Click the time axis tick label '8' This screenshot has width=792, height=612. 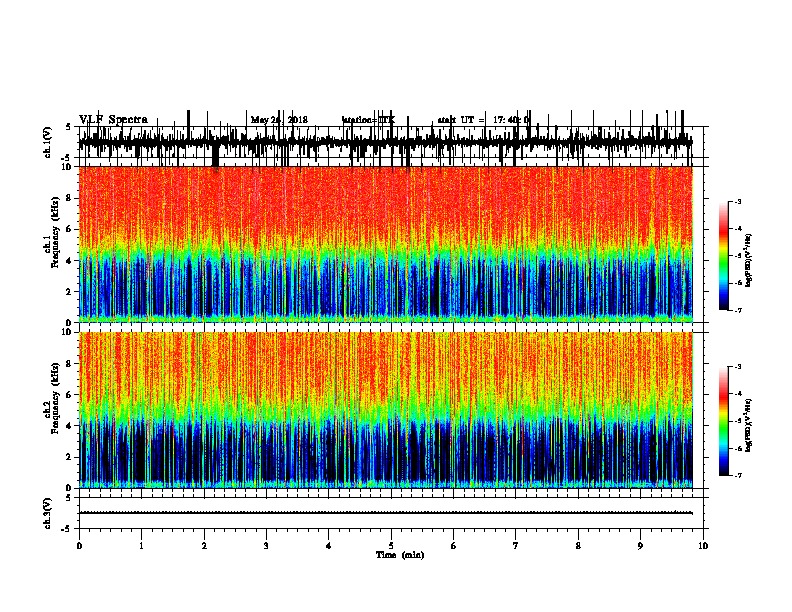pyautogui.click(x=578, y=546)
